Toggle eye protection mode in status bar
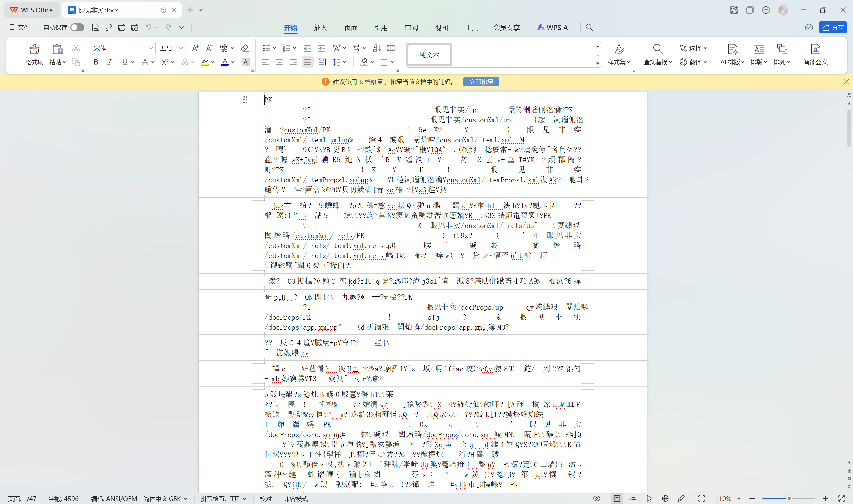853x504 pixels. point(597,498)
